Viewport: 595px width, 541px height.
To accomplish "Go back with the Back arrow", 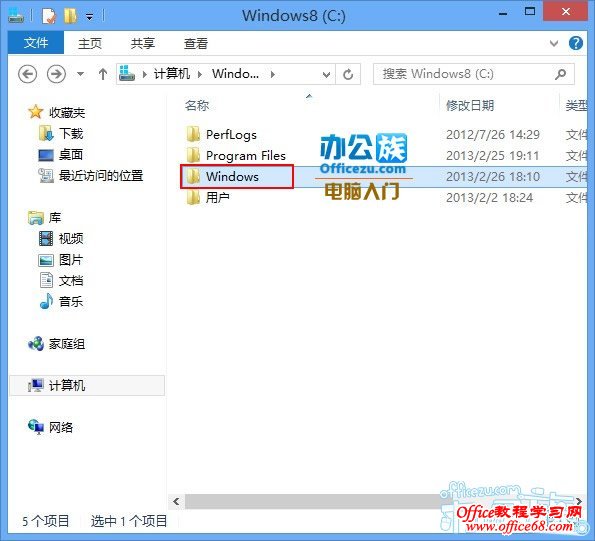I will tap(28, 74).
